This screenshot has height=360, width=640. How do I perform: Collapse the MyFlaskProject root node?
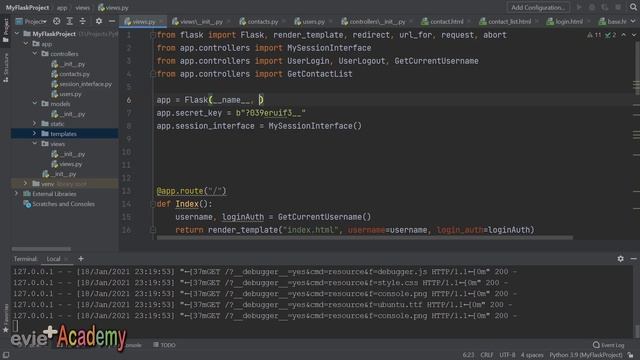click(17, 33)
